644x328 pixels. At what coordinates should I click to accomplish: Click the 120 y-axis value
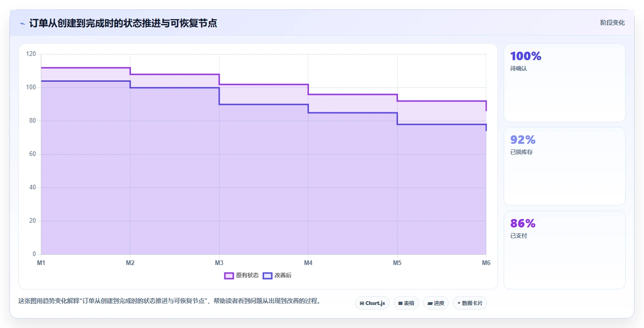[31, 54]
